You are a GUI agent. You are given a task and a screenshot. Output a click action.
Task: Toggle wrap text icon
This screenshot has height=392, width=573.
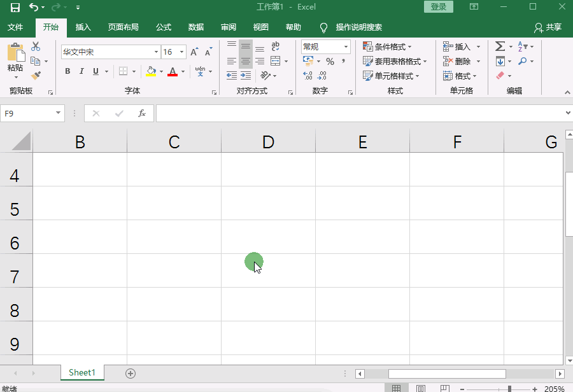tap(275, 46)
